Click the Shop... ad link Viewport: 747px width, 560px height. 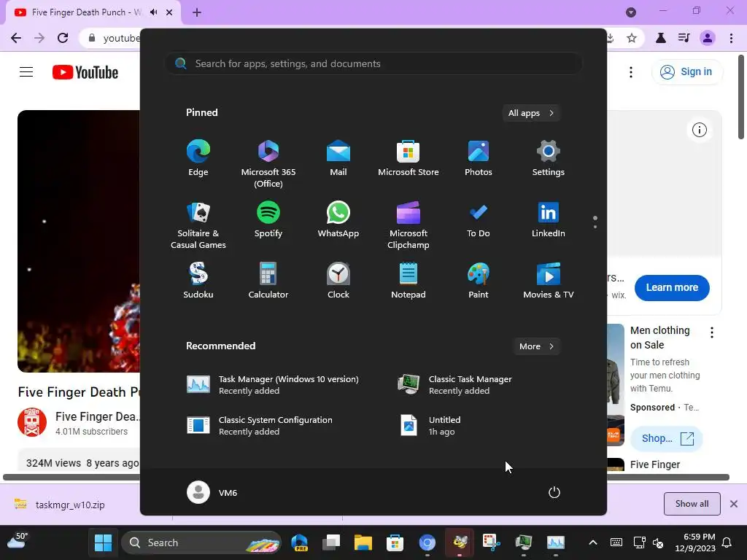[667, 438]
